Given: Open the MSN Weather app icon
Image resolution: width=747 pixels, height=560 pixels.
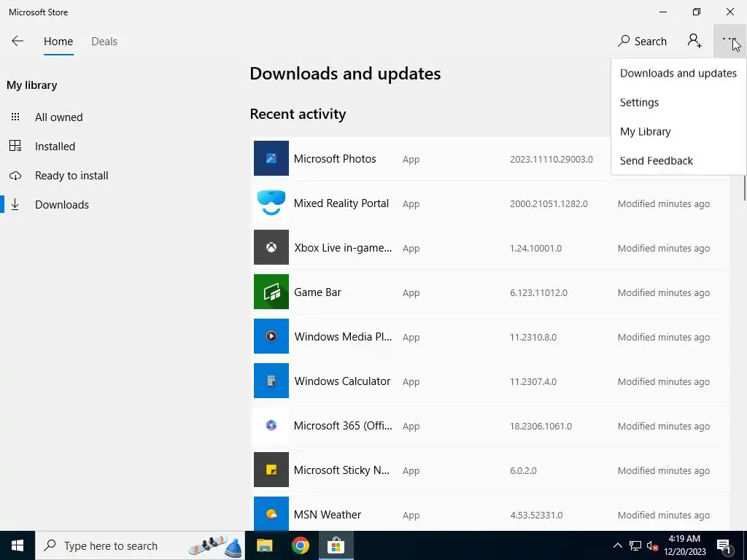Looking at the screenshot, I should coord(271,514).
